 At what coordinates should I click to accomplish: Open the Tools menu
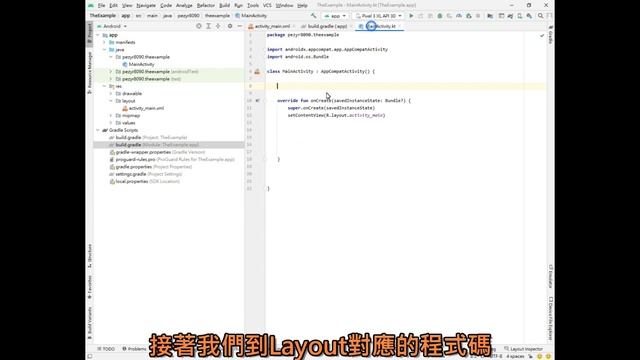(x=253, y=5)
